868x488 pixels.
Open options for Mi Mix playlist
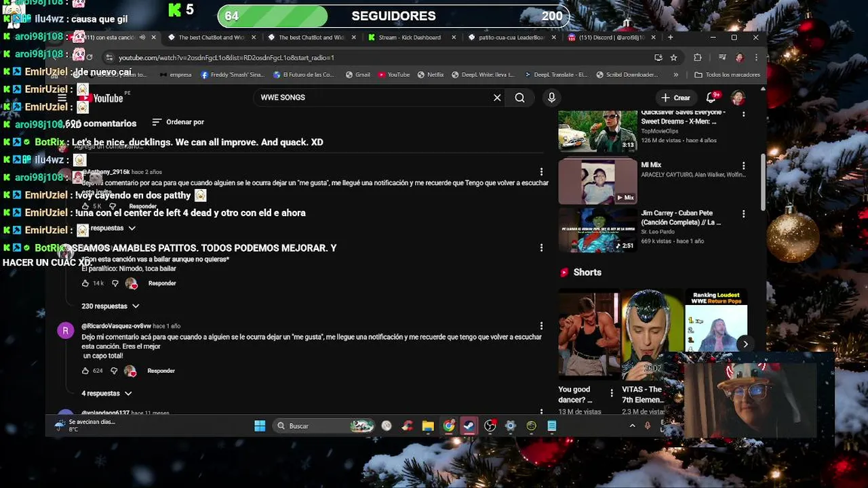click(743, 165)
